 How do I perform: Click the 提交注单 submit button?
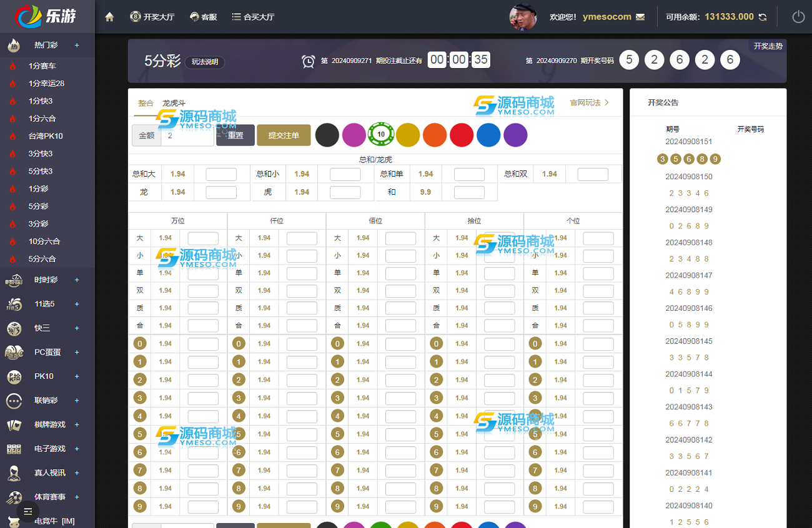pos(284,135)
